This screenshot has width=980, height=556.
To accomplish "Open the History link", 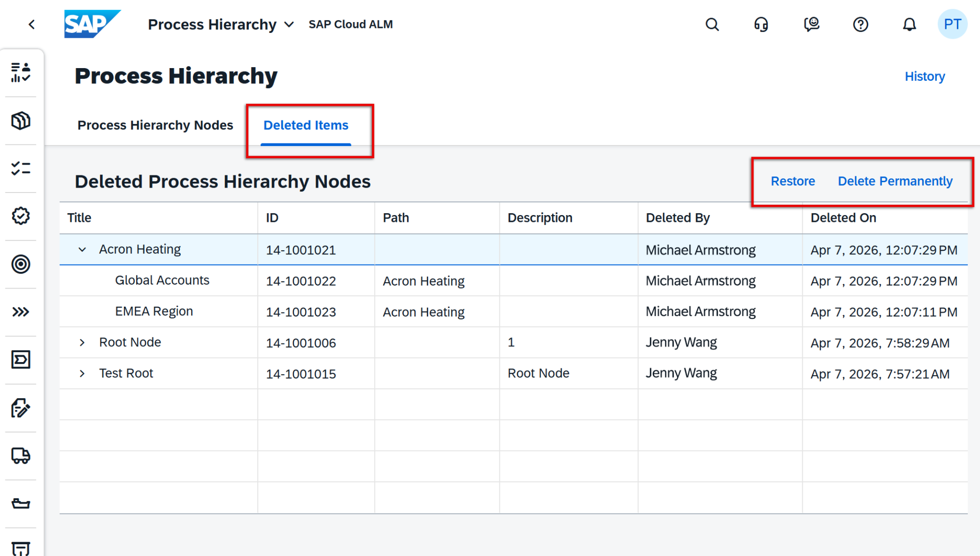I will [x=924, y=76].
